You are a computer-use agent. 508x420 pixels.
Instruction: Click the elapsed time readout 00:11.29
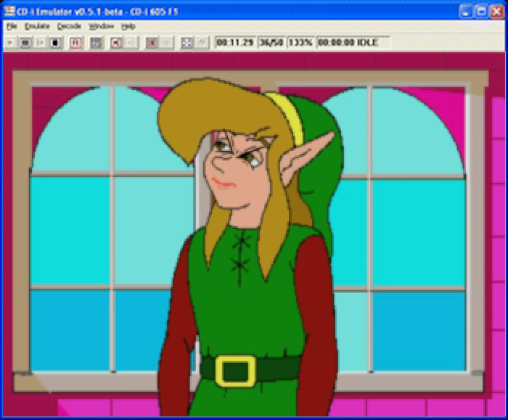tap(235, 42)
